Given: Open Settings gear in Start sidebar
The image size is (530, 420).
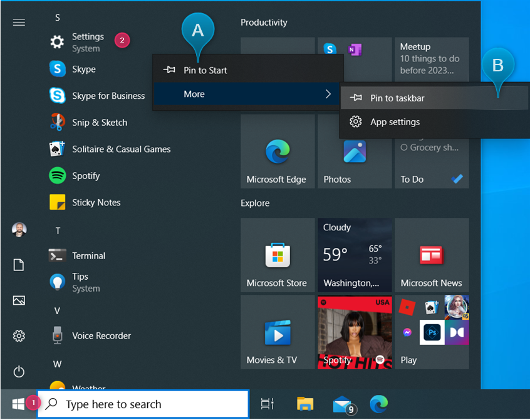Looking at the screenshot, I should pos(19,335).
